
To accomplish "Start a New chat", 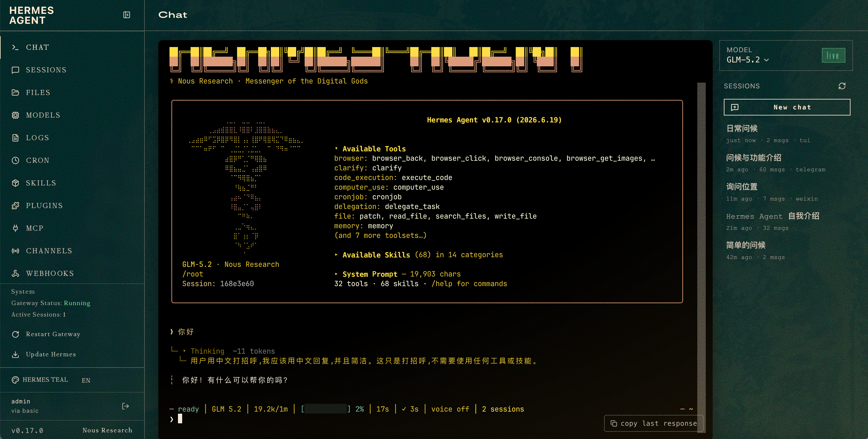I will pyautogui.click(x=787, y=107).
